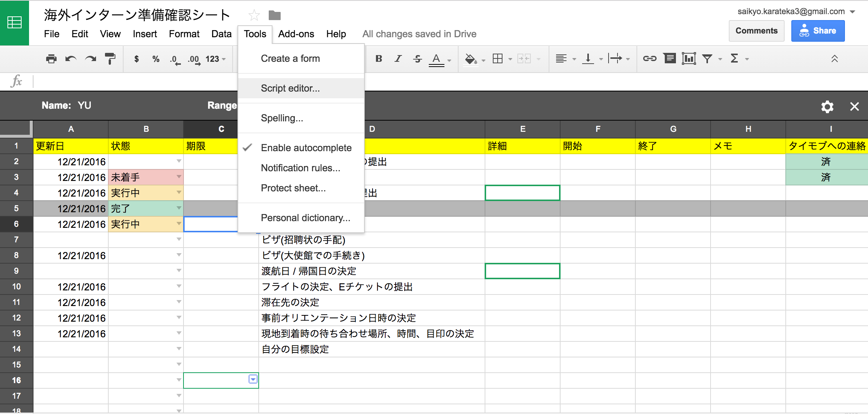Click the 詳細 header cell
Image resolution: width=868 pixels, height=414 pixels.
[x=523, y=146]
